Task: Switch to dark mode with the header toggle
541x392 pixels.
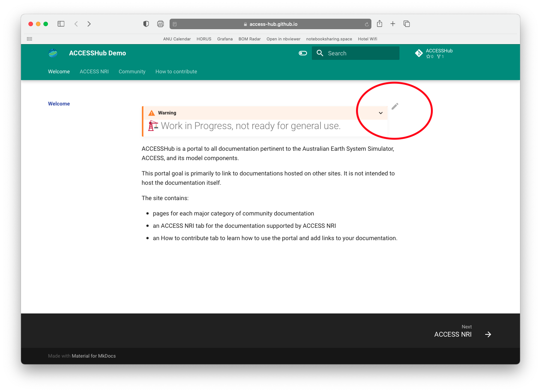Action: click(x=303, y=53)
